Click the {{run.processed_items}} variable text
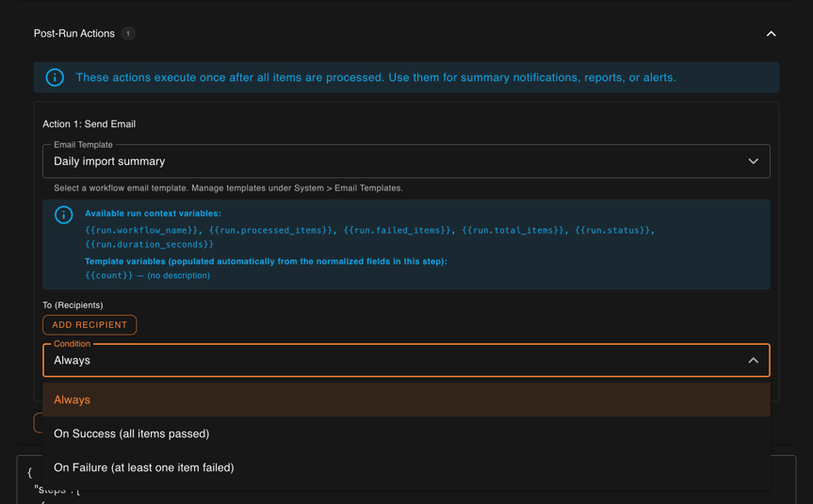The height and width of the screenshot is (504, 813). click(x=271, y=230)
